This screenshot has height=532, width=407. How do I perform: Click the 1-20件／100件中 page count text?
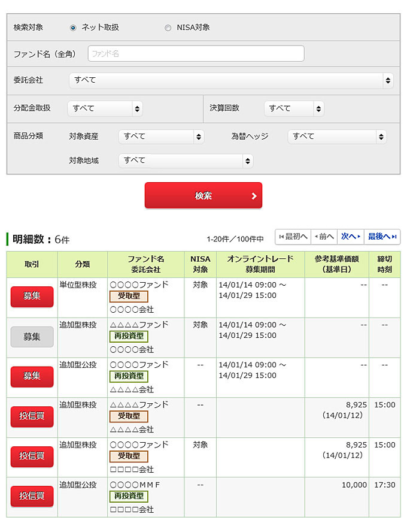pos(235,240)
